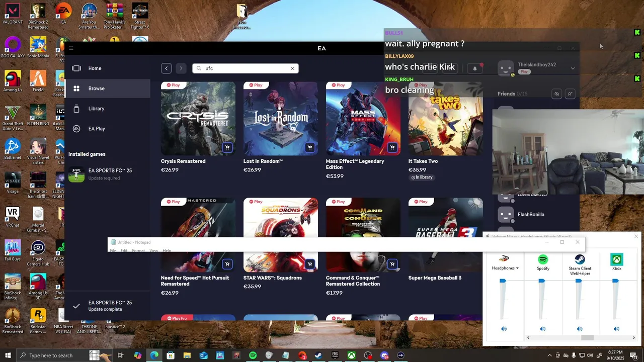Screen dimensions: 644x362
Task: Click STAR WARS: Squadrons title link
Action: point(273,278)
